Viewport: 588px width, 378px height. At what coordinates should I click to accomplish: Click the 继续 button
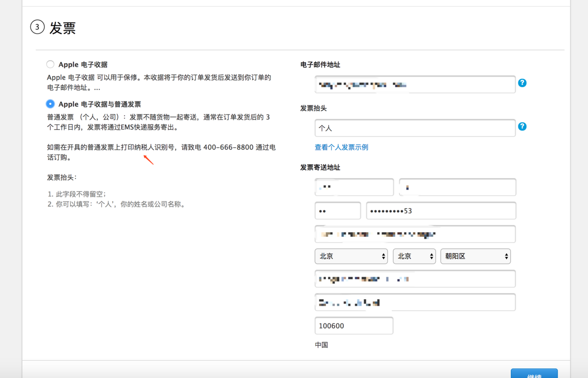534,373
